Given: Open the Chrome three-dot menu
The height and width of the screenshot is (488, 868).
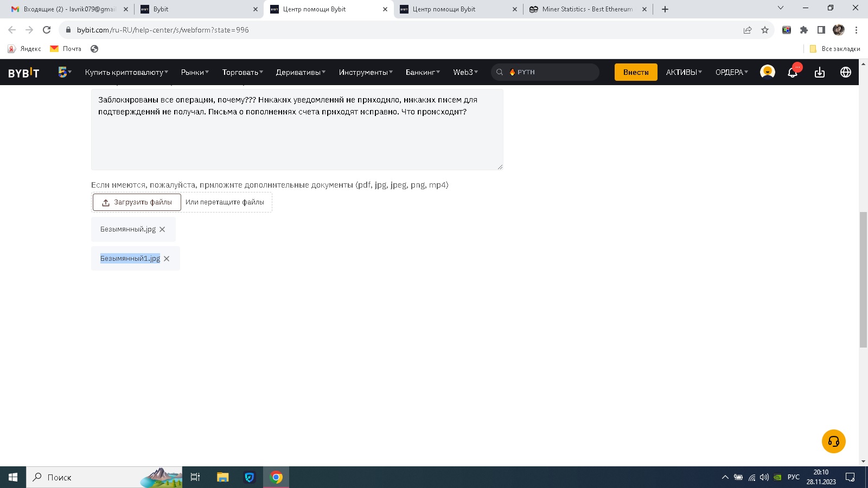Looking at the screenshot, I should [x=856, y=30].
